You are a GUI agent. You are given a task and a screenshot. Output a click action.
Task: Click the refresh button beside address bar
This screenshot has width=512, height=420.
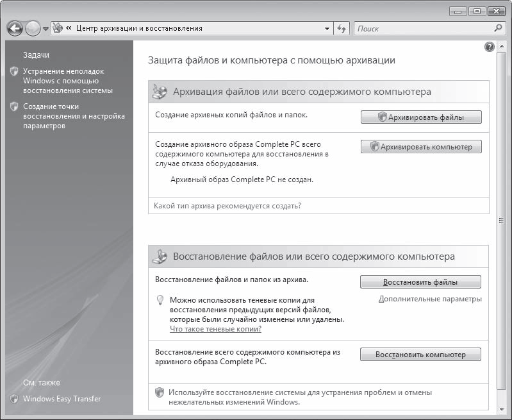342,29
